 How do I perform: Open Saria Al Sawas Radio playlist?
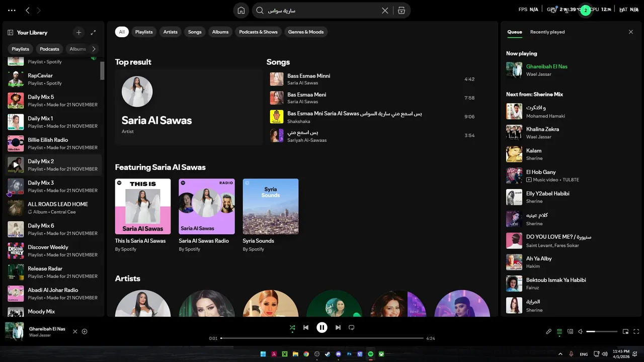(x=207, y=216)
